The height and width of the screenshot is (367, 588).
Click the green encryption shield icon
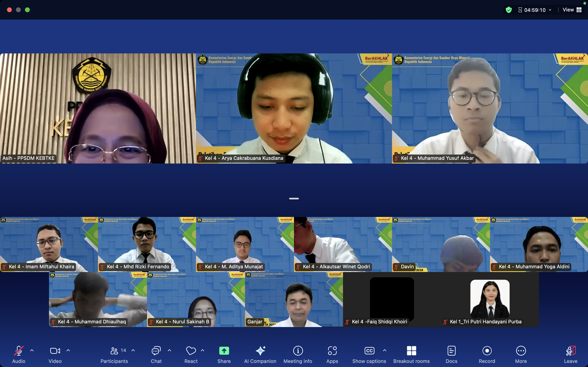click(x=509, y=10)
